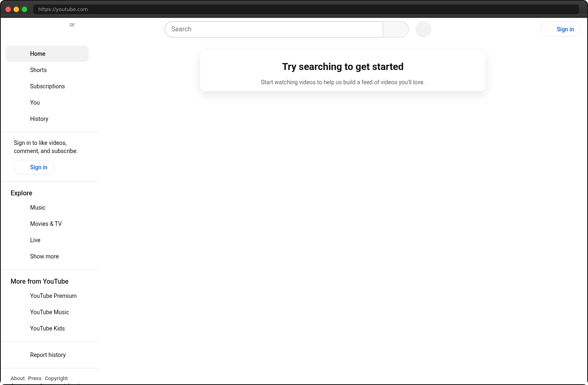This screenshot has height=385, width=588.
Task: Browse the Music explore category
Action: 37,207
